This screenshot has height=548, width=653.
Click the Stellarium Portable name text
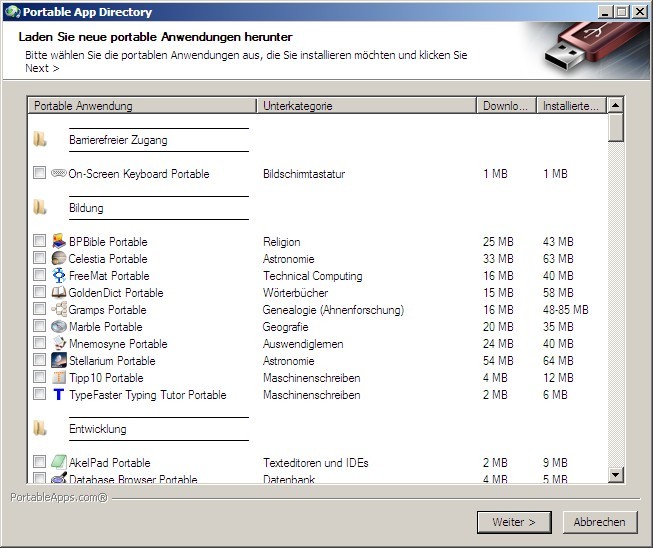tap(112, 361)
